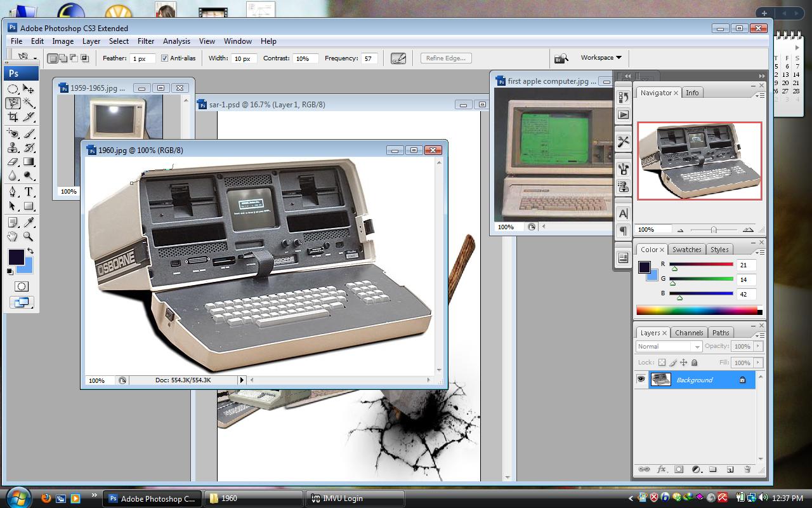Switch to the Channels tab
812x508 pixels.
pyautogui.click(x=689, y=333)
